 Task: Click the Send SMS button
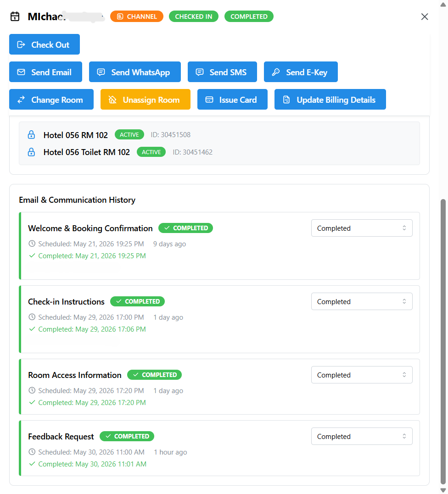tap(222, 72)
